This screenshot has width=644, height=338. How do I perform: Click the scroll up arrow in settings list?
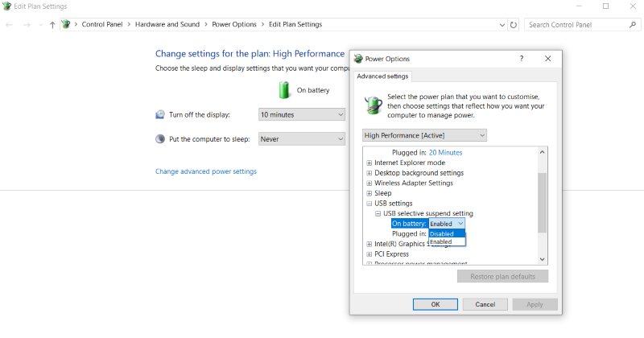pos(542,152)
